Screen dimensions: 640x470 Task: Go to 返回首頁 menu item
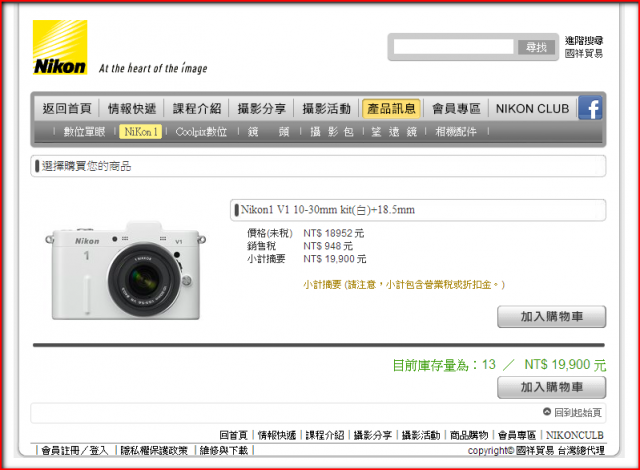click(67, 109)
